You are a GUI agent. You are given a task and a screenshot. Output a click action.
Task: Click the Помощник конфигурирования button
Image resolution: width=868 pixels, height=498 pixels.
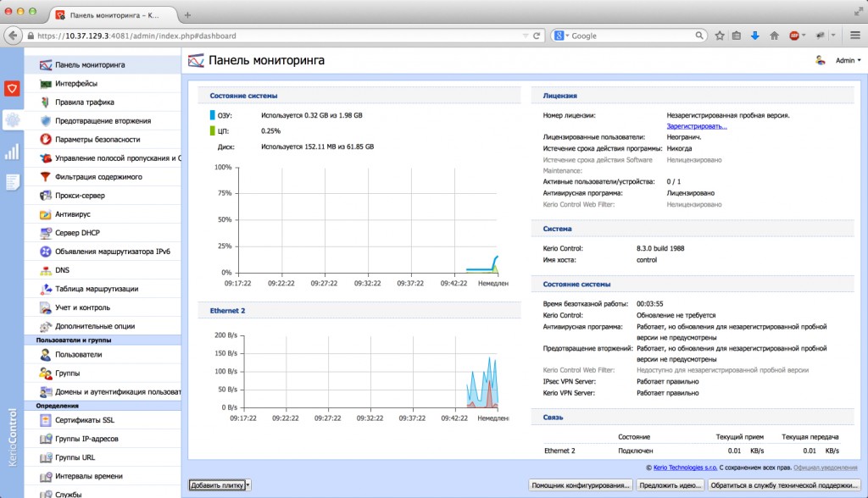(x=580, y=485)
